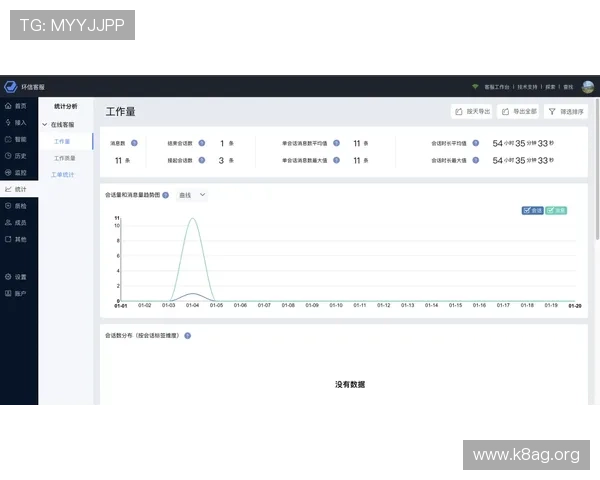Select 工作质量 in the statistics menu

pos(65,158)
